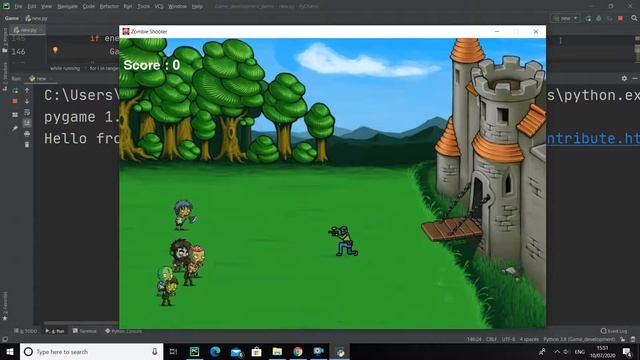The image size is (640, 360).
Task: Click Python 3.8 interpreter in status bar
Action: pos(579,340)
